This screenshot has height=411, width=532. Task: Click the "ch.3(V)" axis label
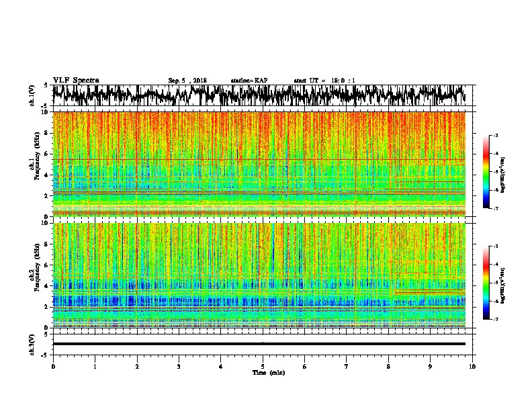pyautogui.click(x=32, y=345)
